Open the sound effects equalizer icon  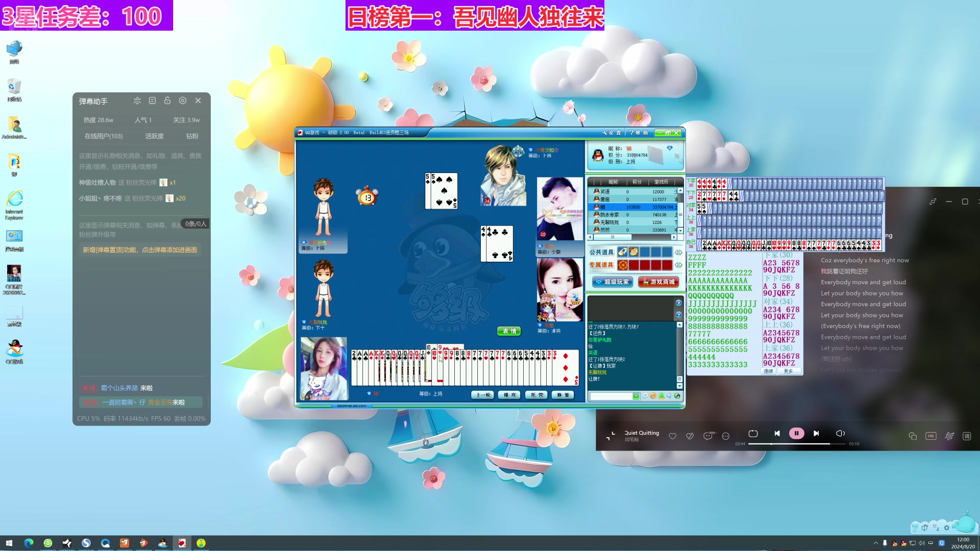coord(949,436)
